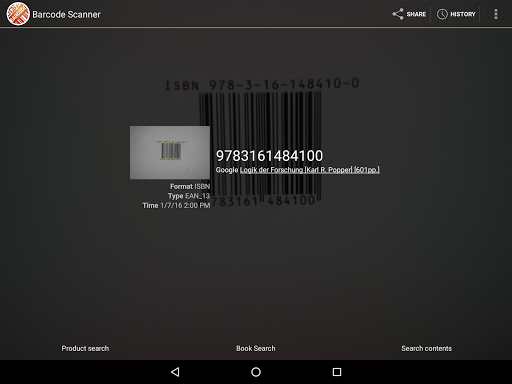The width and height of the screenshot is (512, 384).
Task: Tap the Search contents button
Action: (426, 348)
